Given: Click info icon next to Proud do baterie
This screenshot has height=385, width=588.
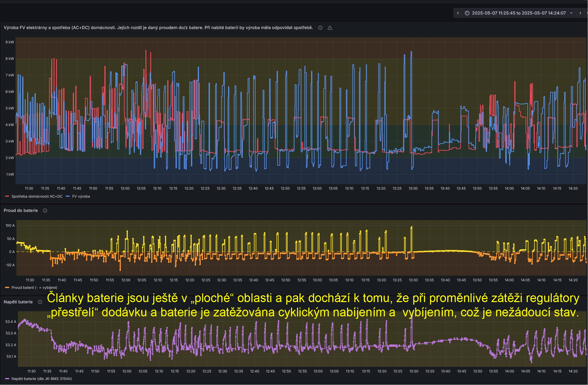Looking at the screenshot, I should click(45, 211).
